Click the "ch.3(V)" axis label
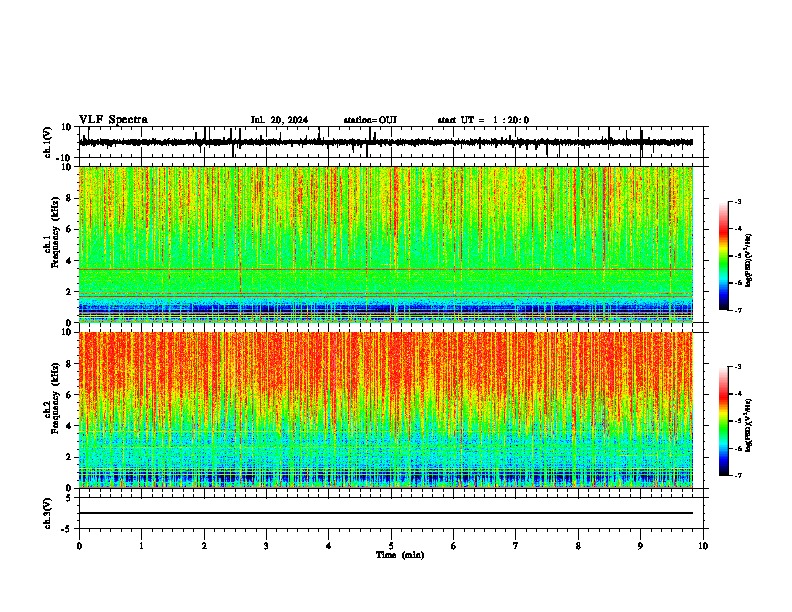792x612 pixels. coord(48,513)
